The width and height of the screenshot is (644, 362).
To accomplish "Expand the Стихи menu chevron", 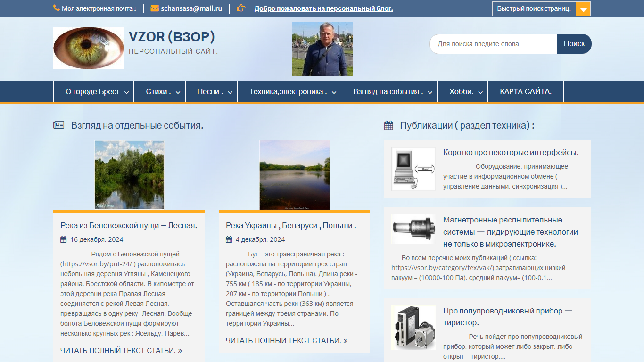I will [x=178, y=93].
